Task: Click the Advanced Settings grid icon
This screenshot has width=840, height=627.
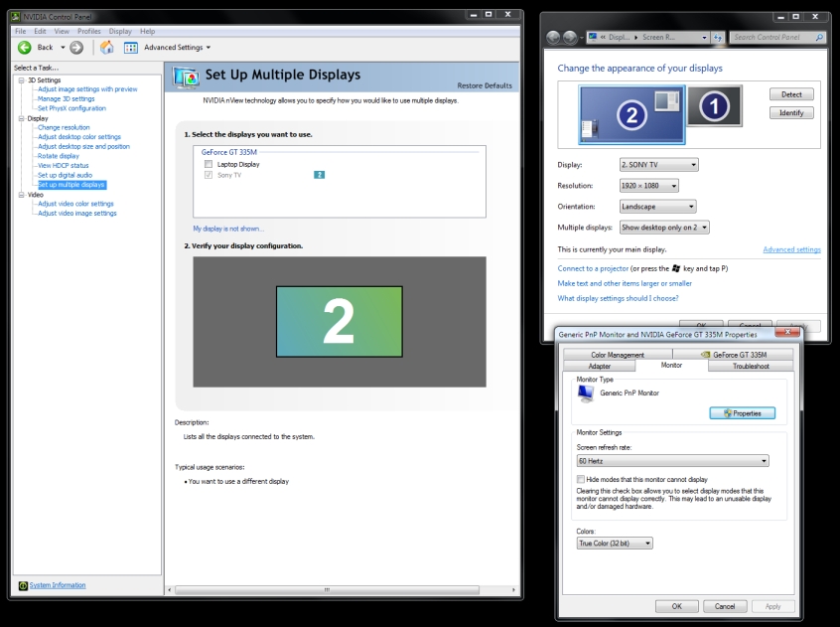Action: coord(131,48)
